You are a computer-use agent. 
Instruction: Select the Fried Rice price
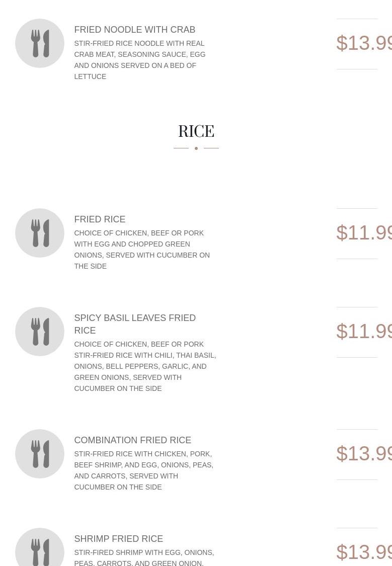pos(364,233)
